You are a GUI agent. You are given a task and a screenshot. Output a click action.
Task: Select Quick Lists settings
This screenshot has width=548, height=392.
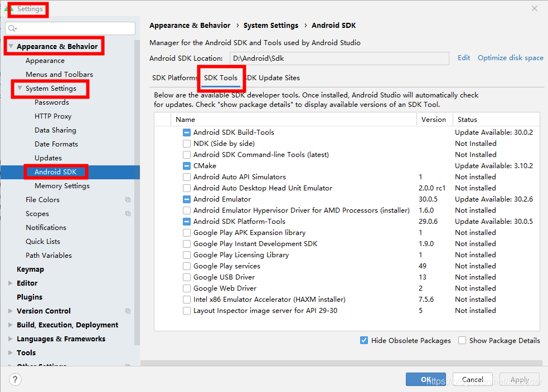click(x=43, y=242)
